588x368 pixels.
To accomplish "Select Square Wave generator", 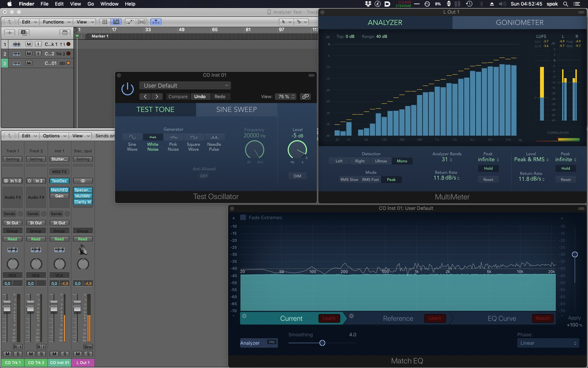I will pos(194,137).
